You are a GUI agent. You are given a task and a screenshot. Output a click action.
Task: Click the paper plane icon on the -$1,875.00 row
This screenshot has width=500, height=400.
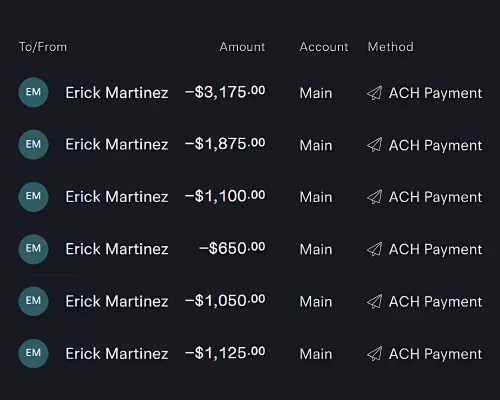(x=375, y=145)
